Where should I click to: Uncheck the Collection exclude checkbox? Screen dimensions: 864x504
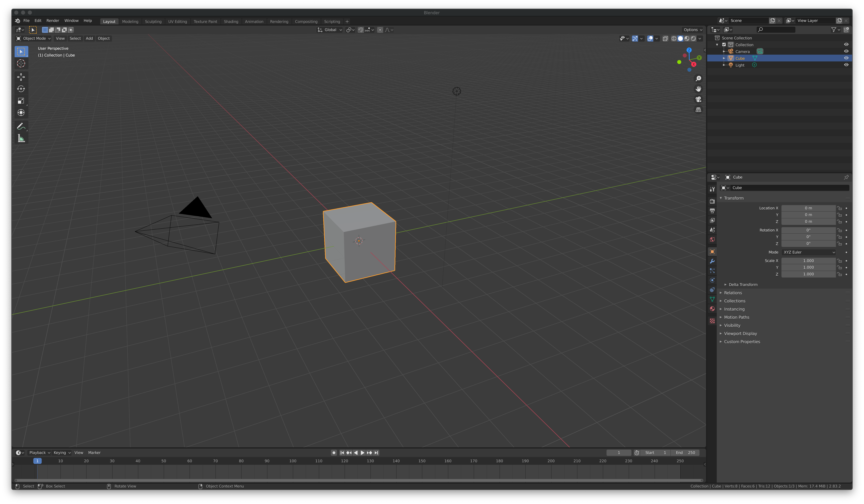pos(724,45)
